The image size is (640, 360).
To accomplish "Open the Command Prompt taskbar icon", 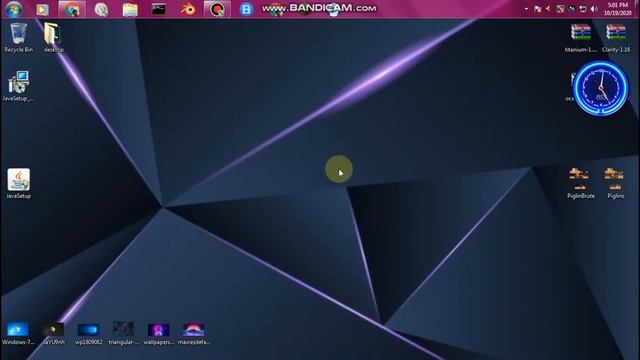I will click(x=158, y=9).
